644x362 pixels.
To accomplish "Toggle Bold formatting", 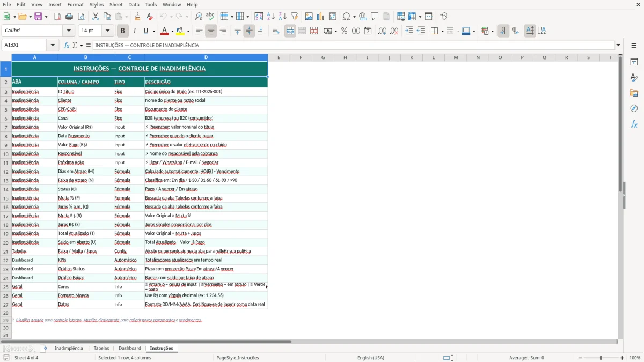I will [x=122, y=31].
